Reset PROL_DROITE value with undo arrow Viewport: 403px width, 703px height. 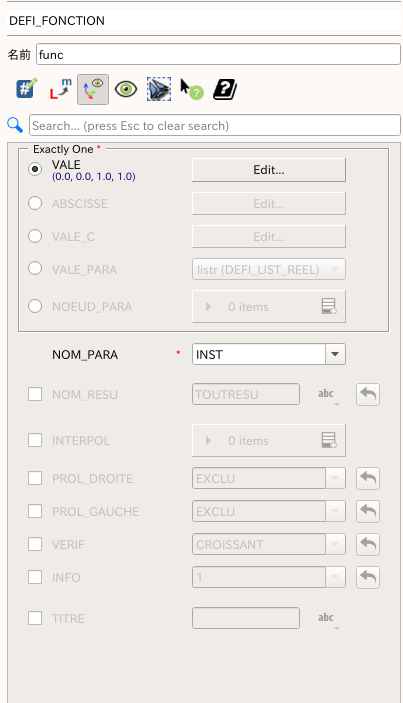pos(368,478)
